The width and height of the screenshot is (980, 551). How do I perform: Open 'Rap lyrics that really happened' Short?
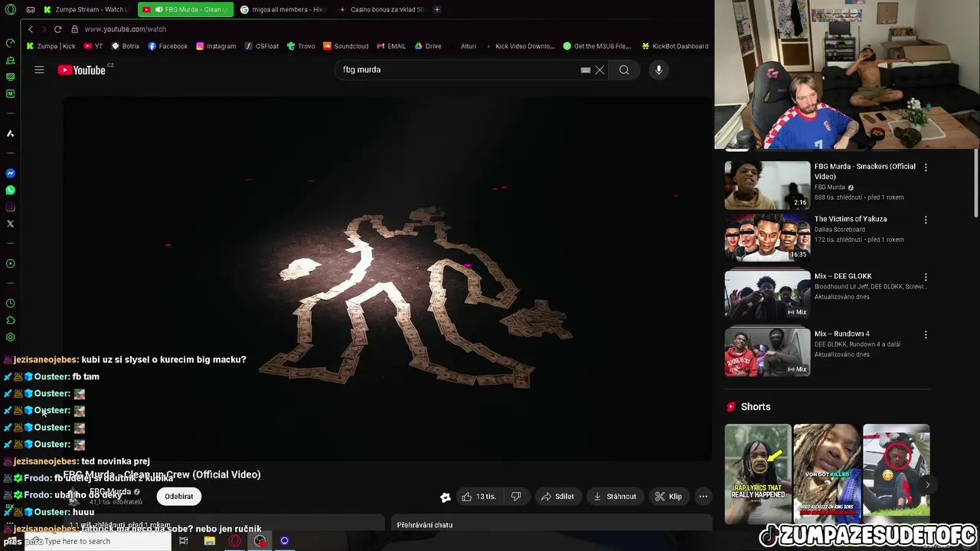click(x=758, y=473)
